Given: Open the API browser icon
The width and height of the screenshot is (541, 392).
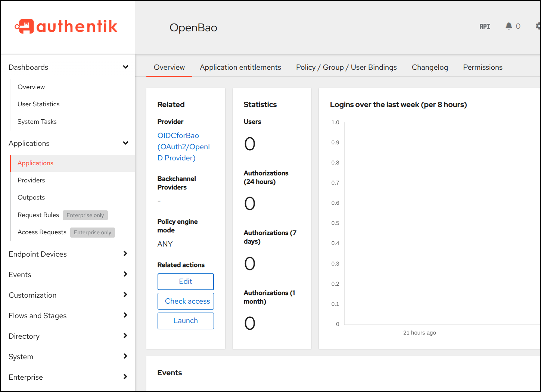Looking at the screenshot, I should (x=485, y=26).
